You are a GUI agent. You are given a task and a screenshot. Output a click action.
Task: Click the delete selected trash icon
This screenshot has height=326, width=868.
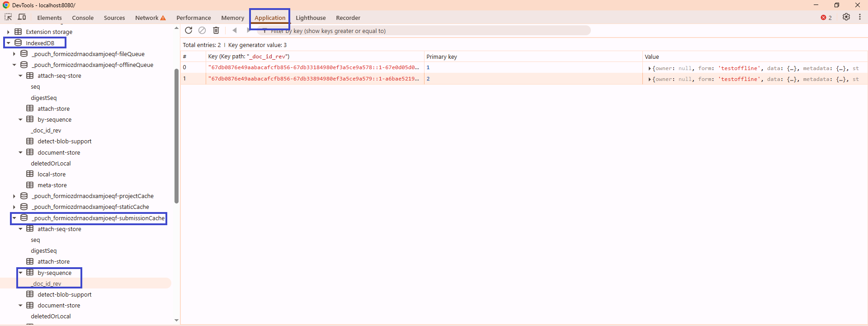point(216,30)
